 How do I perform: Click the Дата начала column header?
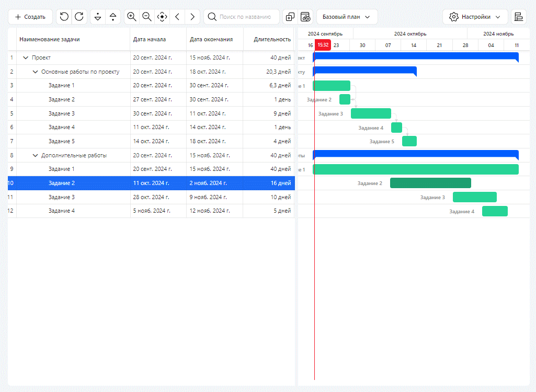point(158,39)
